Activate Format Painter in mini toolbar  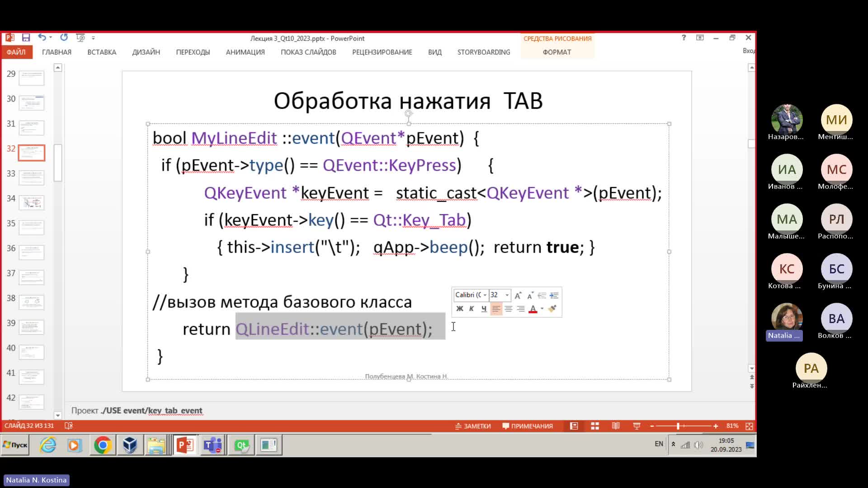click(552, 309)
